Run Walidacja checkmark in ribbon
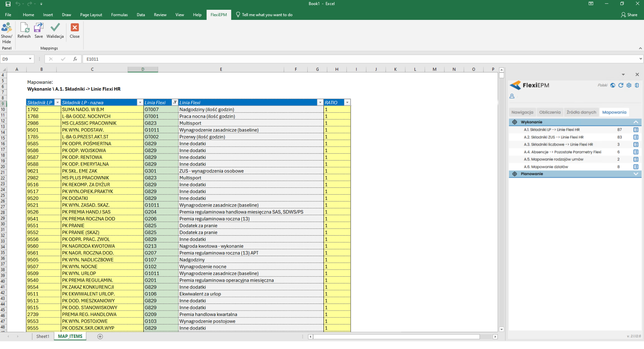 click(x=55, y=28)
